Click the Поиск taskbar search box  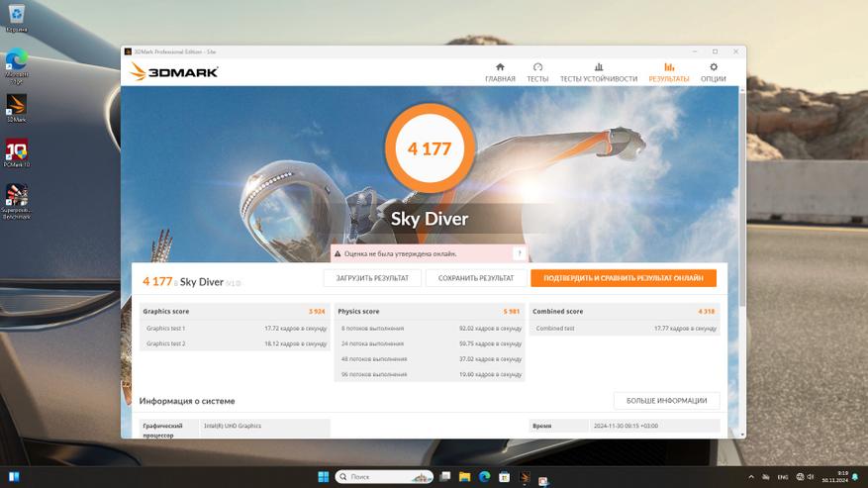384,476
